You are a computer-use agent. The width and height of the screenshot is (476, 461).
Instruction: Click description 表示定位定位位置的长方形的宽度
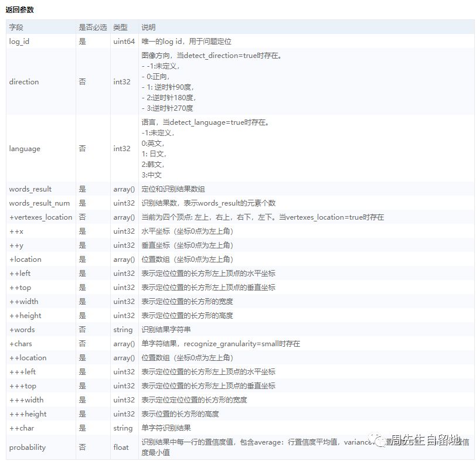(x=194, y=399)
